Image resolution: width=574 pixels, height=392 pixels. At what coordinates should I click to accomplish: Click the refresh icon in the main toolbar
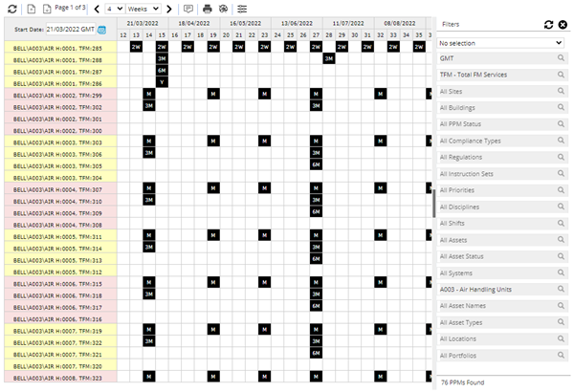point(11,9)
